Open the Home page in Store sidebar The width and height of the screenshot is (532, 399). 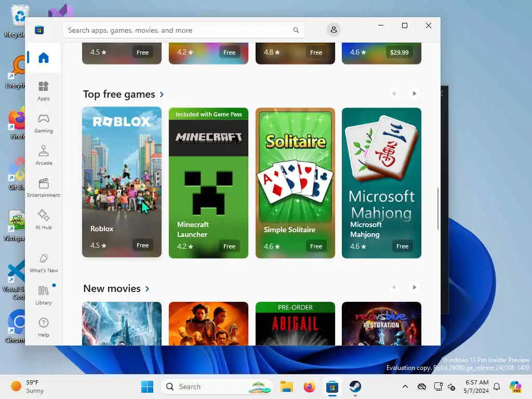[x=44, y=58]
